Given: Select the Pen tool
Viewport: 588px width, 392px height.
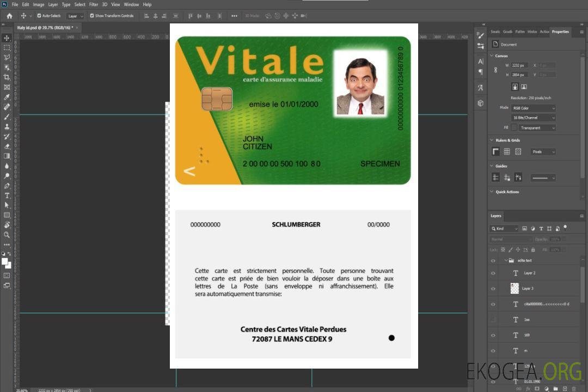Looking at the screenshot, I should coord(7,186).
